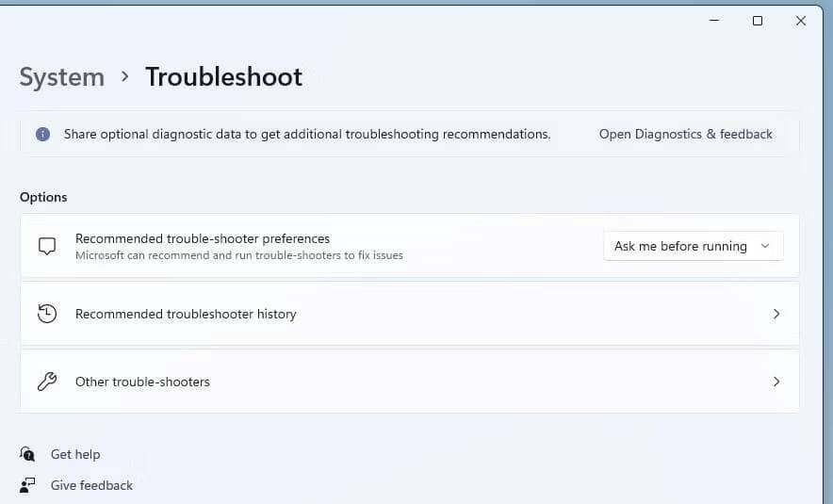
Task: Maximize the Settings window
Action: (758, 21)
